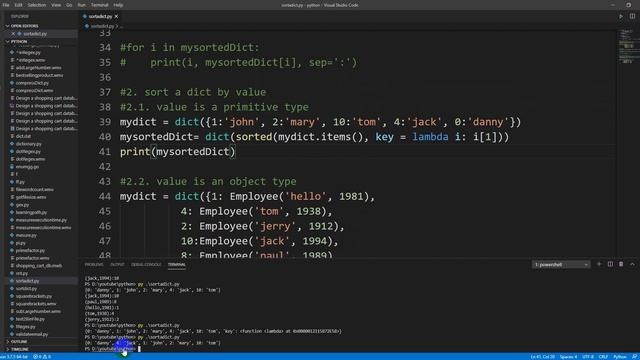The width and height of the screenshot is (640, 360).
Task: Expand the Outline section
Action: (x=19, y=342)
